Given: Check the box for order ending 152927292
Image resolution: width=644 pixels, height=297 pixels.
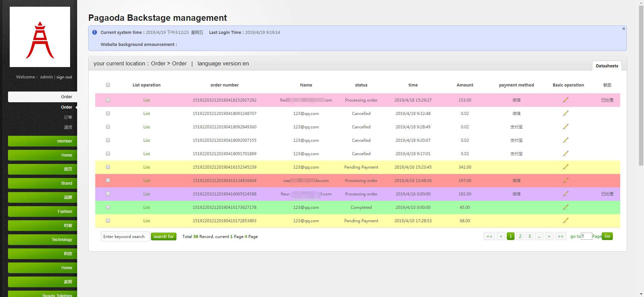Looking at the screenshot, I should point(108,100).
